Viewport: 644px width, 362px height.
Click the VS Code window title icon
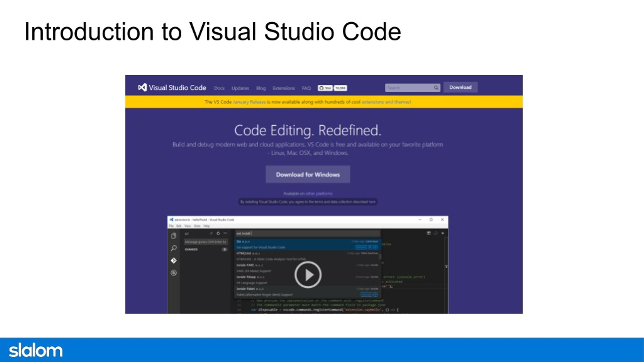pos(171,220)
